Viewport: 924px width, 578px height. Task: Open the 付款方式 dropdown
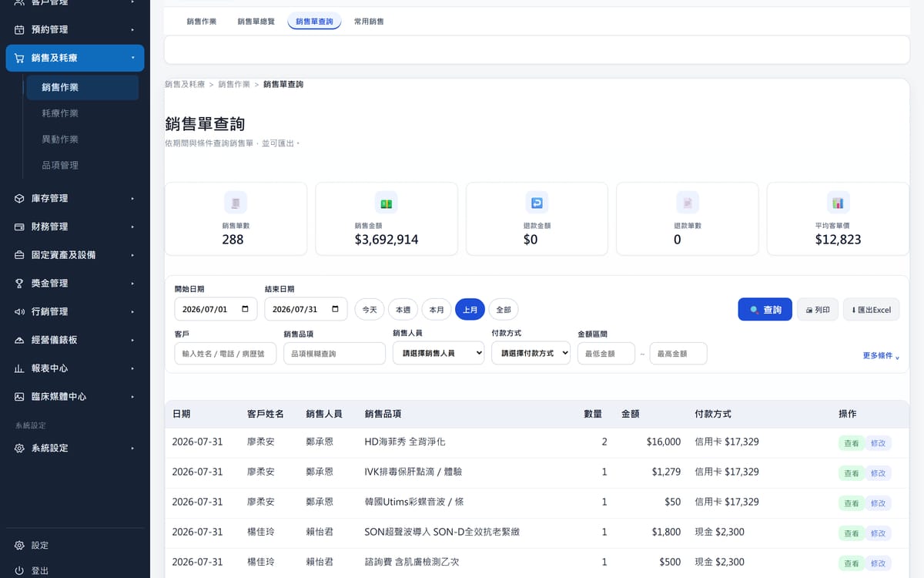pyautogui.click(x=531, y=352)
